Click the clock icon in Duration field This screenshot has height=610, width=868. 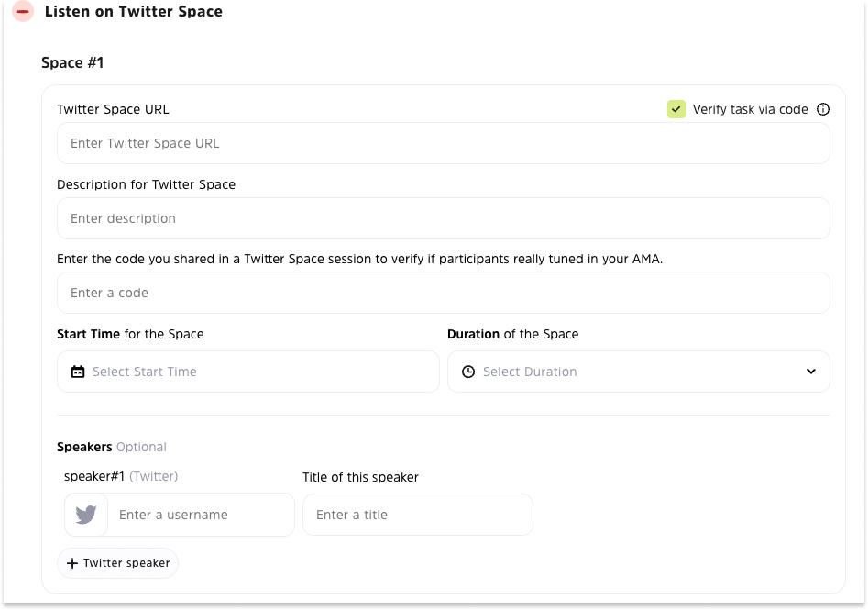(468, 372)
